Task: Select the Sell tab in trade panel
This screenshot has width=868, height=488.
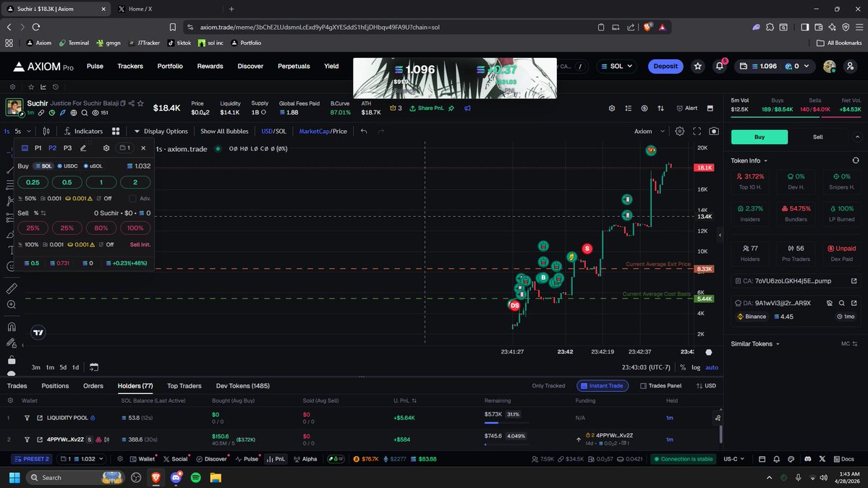Action: 817,137
